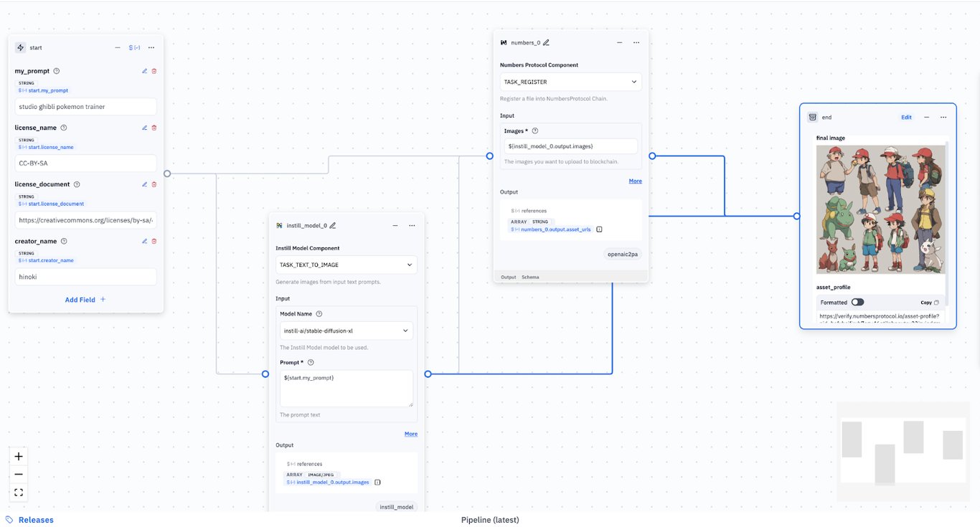Open the numbers_0 node three-dot menu
The height and width of the screenshot is (527, 980).
(636, 42)
